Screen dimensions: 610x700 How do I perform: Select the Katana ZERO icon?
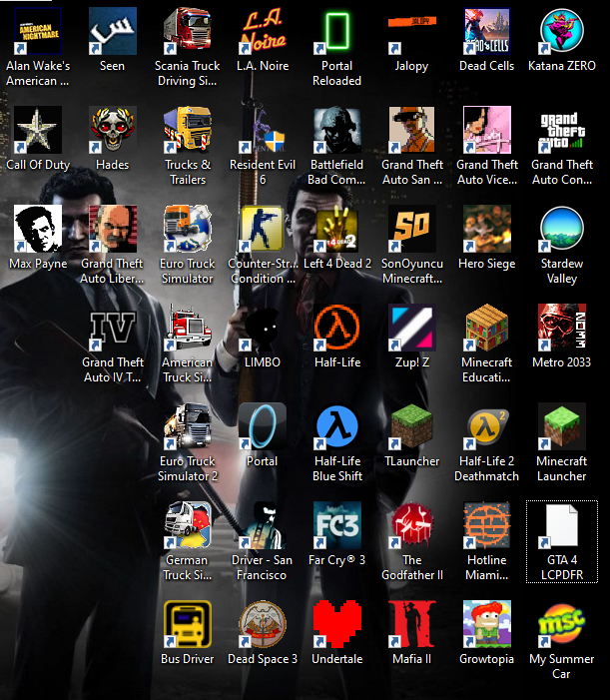(x=562, y=31)
